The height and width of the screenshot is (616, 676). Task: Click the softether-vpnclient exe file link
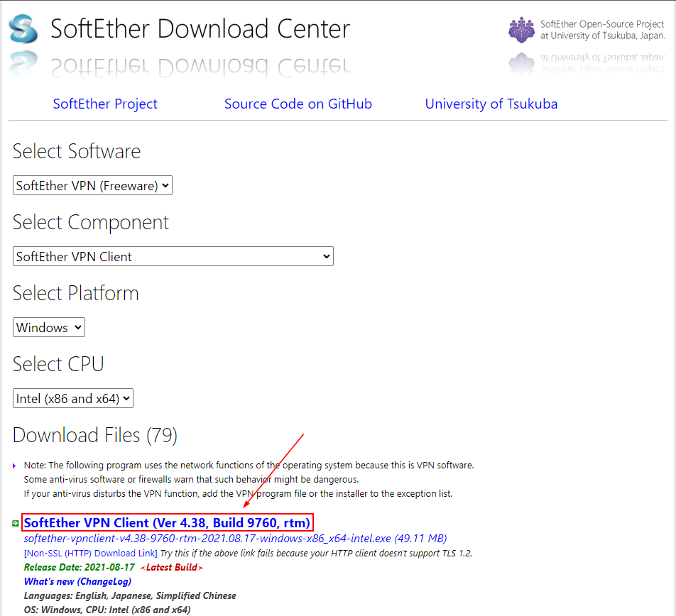[235, 539]
